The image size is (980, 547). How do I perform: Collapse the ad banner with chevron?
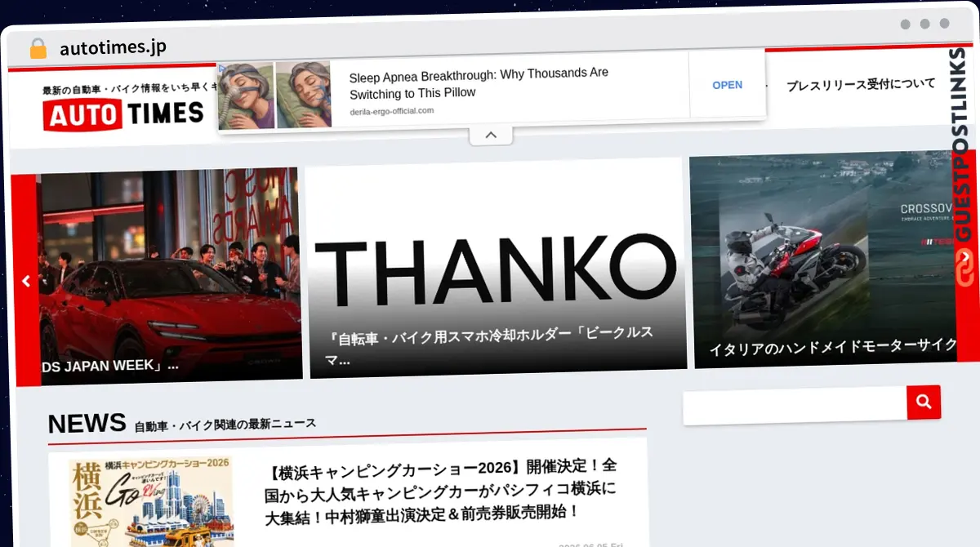(491, 135)
